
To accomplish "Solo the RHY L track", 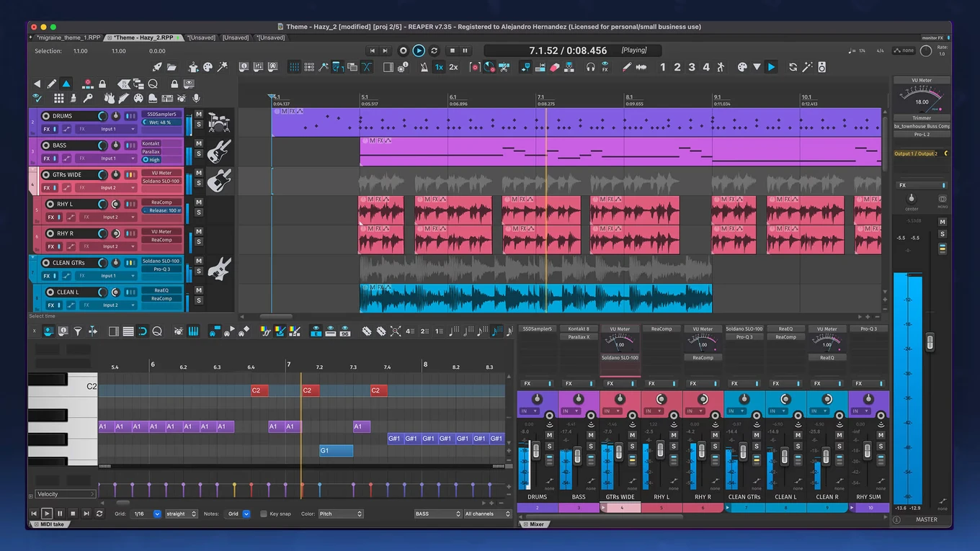I will (199, 212).
